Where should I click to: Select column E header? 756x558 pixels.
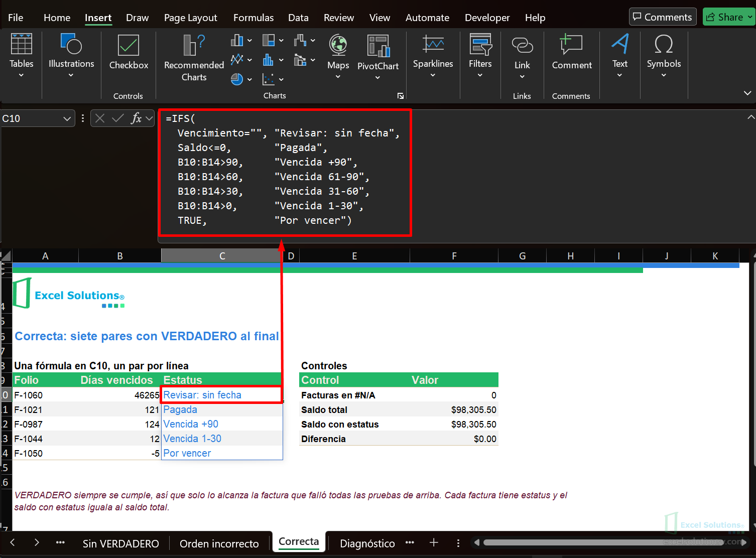(354, 256)
